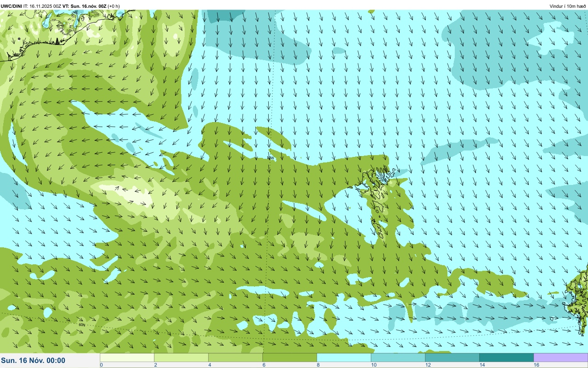Click the 'IT: 16.11.2025 00Z' initial time text

click(42, 6)
